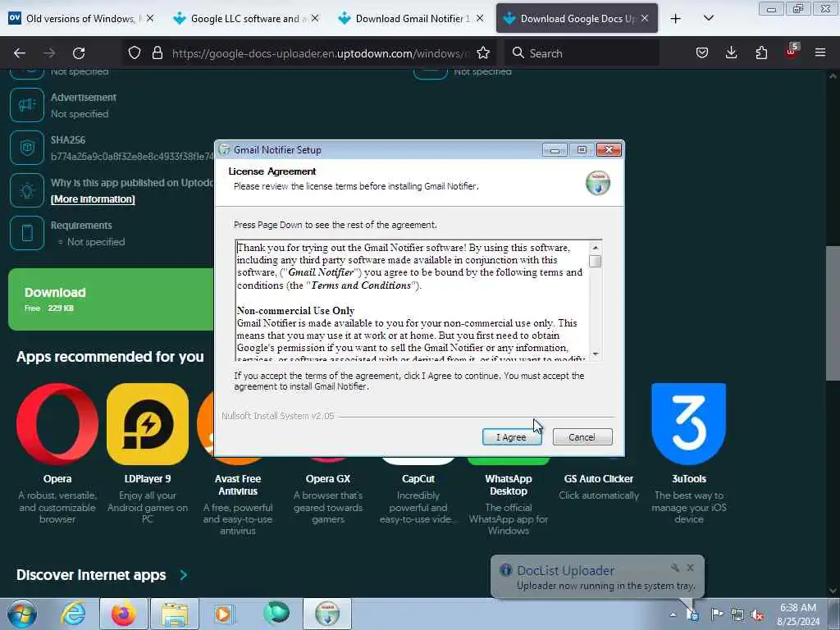This screenshot has width=840, height=630.
Task: Open the Windows Start menu
Action: pyautogui.click(x=22, y=614)
